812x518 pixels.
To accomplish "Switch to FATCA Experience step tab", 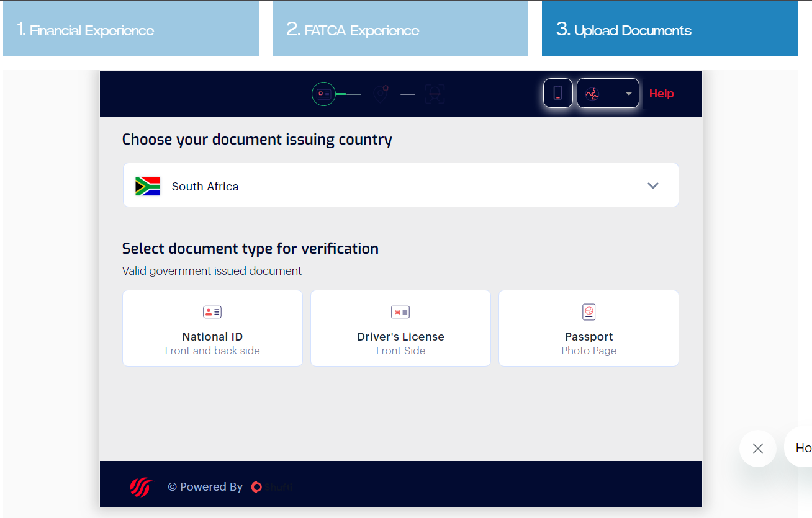I will point(400,29).
